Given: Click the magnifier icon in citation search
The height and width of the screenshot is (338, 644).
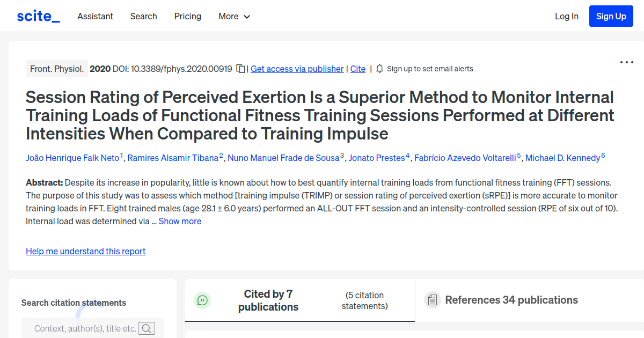Looking at the screenshot, I should [147, 328].
